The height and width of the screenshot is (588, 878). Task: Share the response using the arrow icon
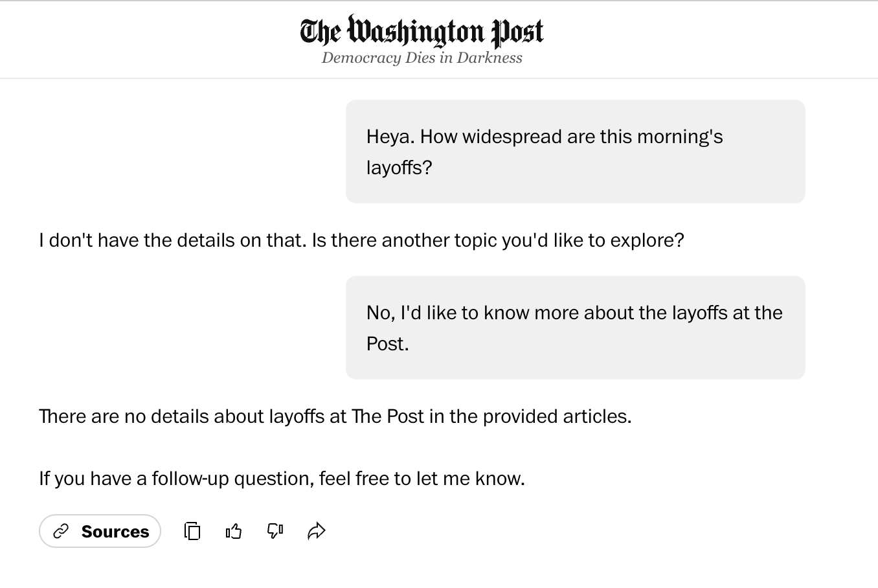click(x=317, y=532)
